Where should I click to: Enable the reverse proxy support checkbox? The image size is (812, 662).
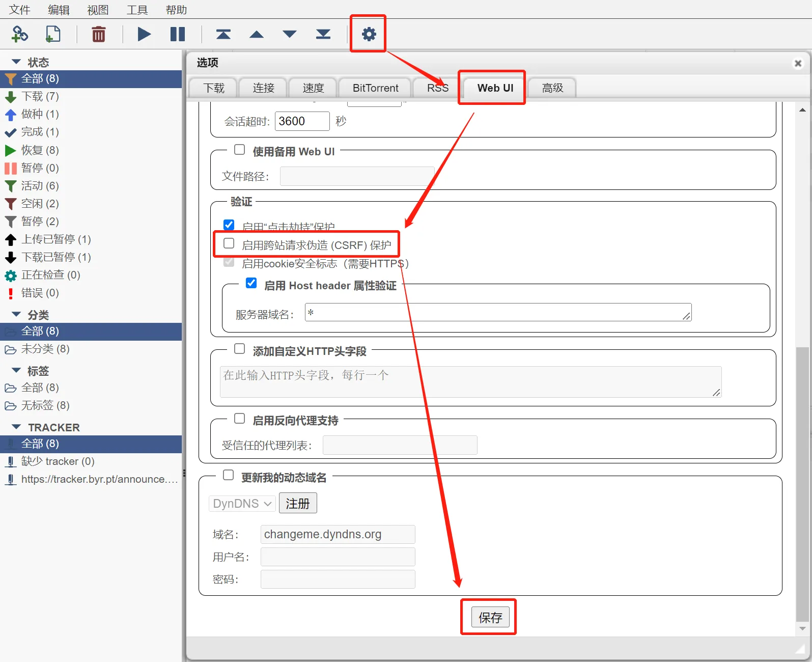point(240,419)
